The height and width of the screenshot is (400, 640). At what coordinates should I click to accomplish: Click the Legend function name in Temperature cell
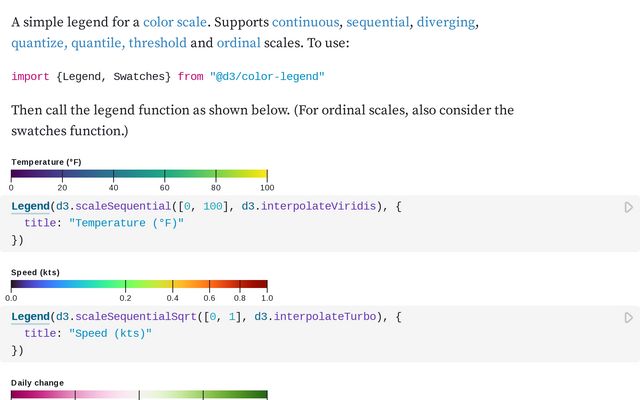coord(30,206)
